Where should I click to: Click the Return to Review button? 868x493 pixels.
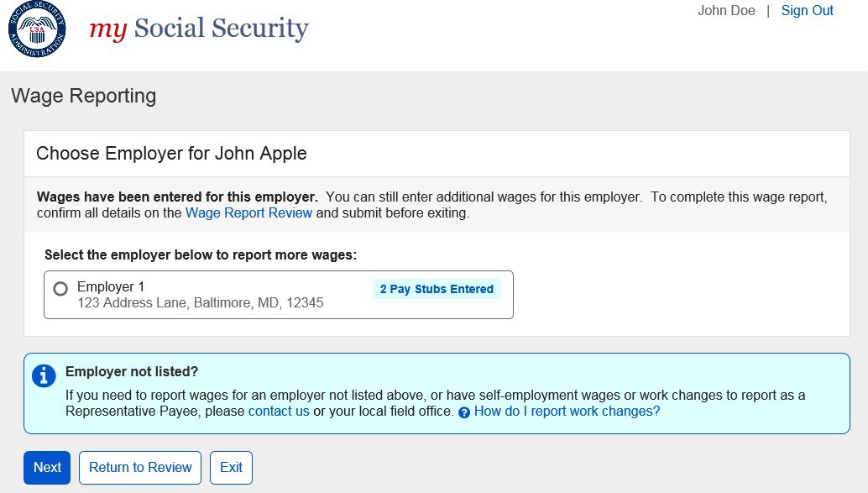(140, 468)
